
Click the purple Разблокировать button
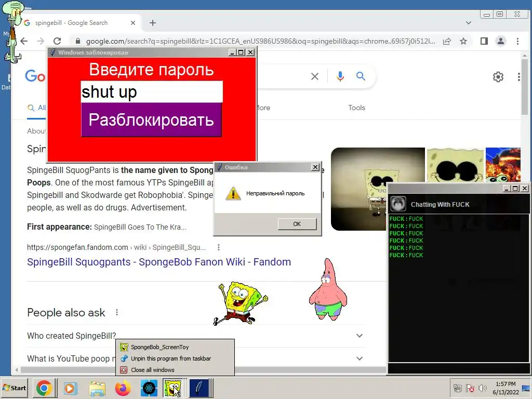point(151,120)
